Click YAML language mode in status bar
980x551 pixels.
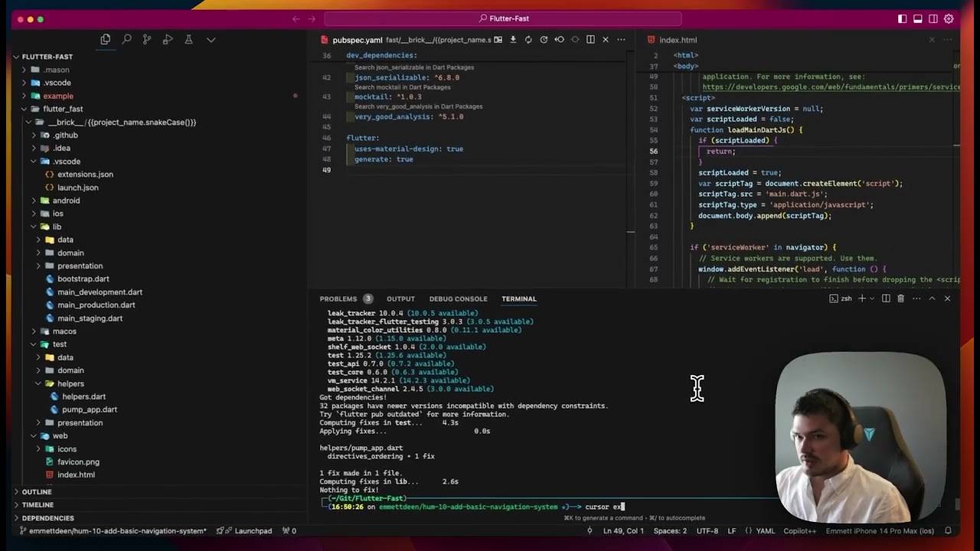point(765,530)
